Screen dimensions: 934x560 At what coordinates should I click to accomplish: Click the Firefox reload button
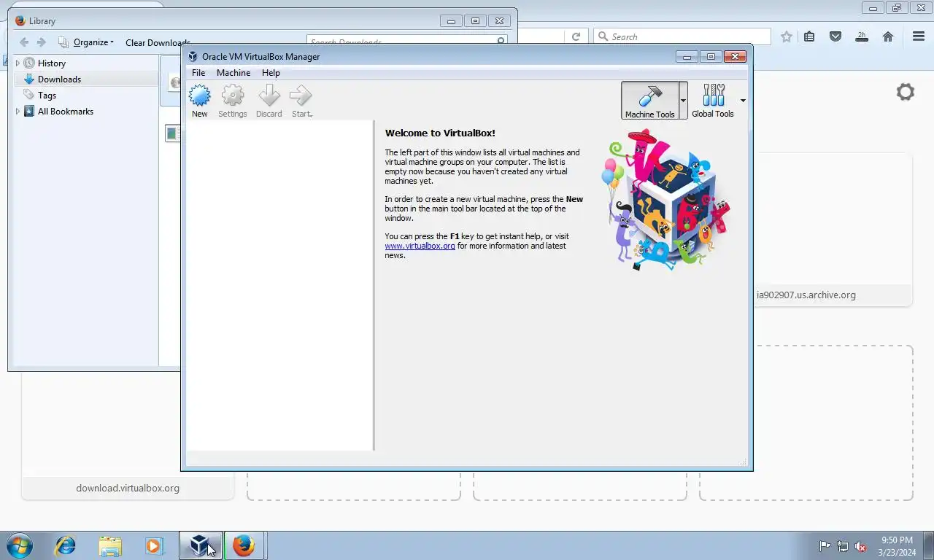pos(576,36)
